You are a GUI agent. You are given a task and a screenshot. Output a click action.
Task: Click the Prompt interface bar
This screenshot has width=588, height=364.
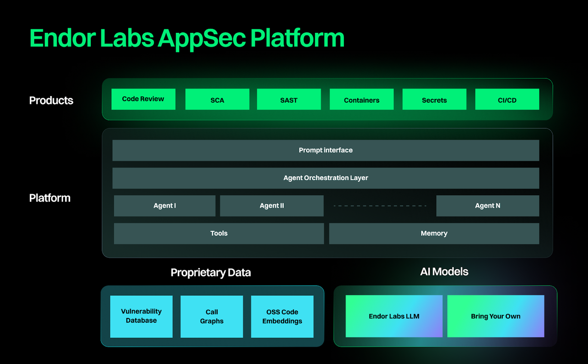pyautogui.click(x=326, y=150)
